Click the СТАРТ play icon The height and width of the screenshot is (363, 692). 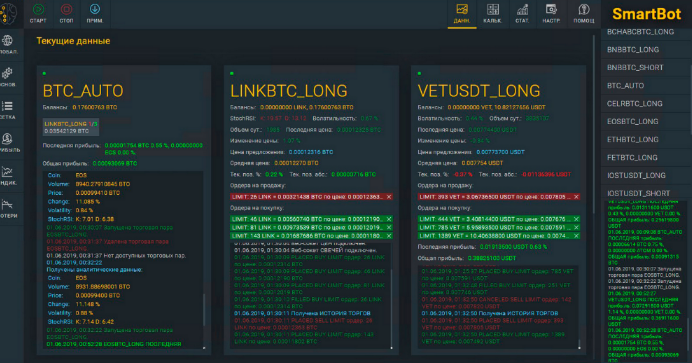tap(38, 9)
